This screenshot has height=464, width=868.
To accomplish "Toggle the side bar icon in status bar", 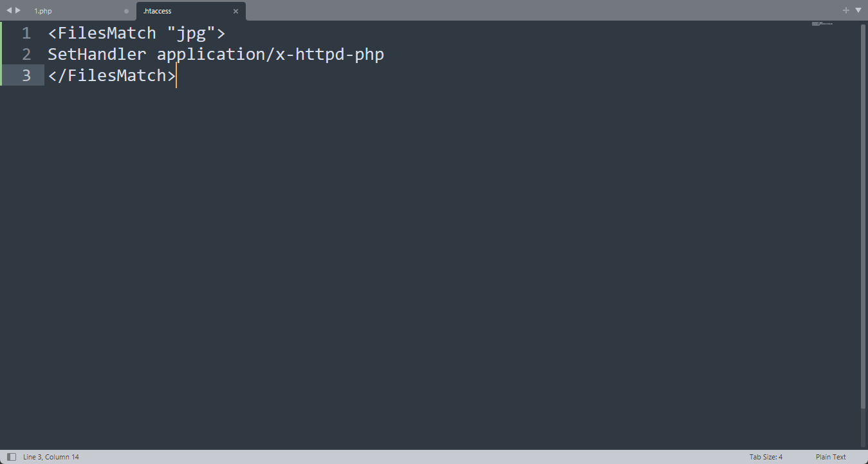I will (12, 457).
